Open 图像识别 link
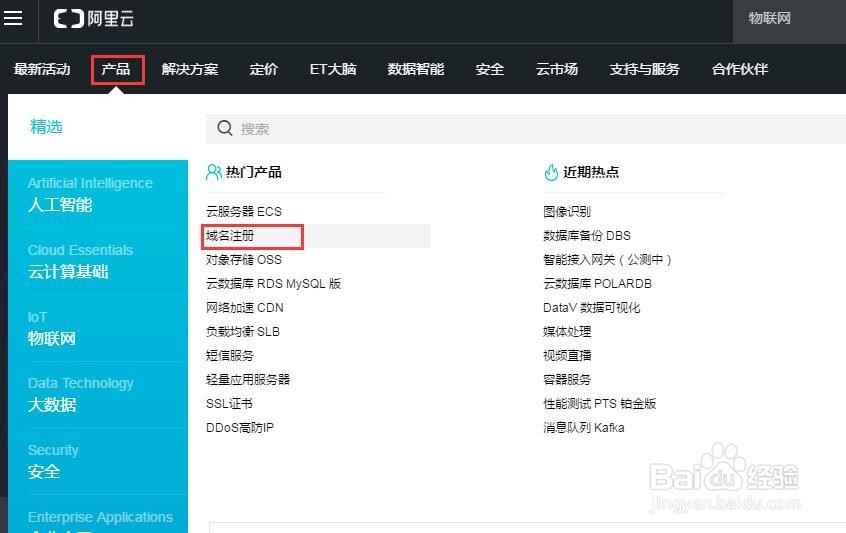The image size is (846, 533). point(567,211)
